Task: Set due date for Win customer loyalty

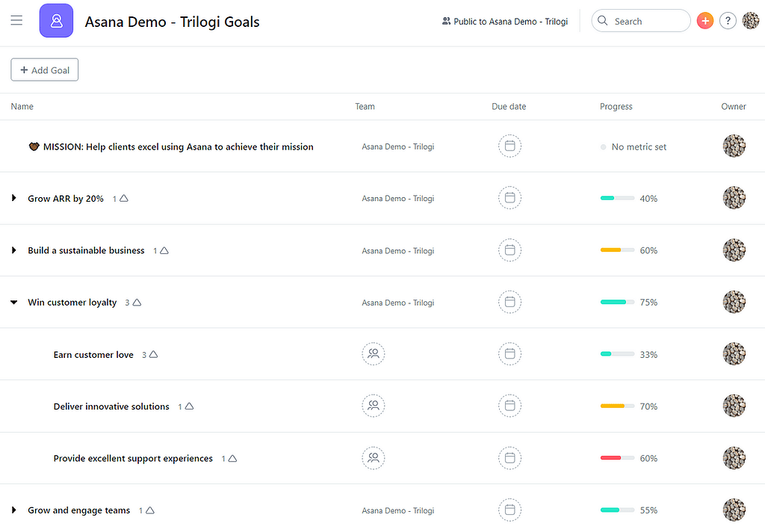Action: click(510, 302)
